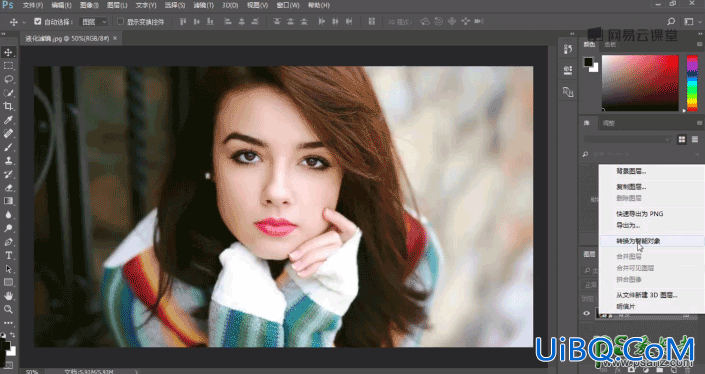705x374 pixels.
Task: Select the Clone Stamp tool
Action: 8,160
